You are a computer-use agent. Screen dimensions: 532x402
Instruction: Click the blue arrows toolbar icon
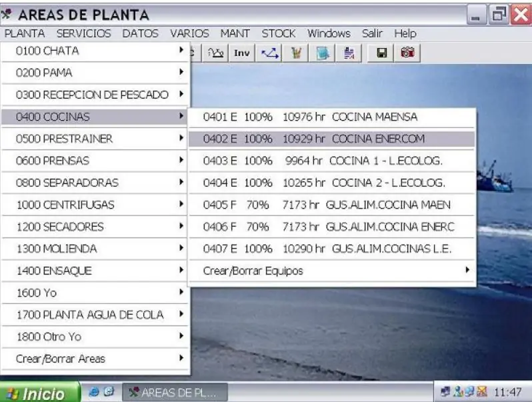(269, 53)
